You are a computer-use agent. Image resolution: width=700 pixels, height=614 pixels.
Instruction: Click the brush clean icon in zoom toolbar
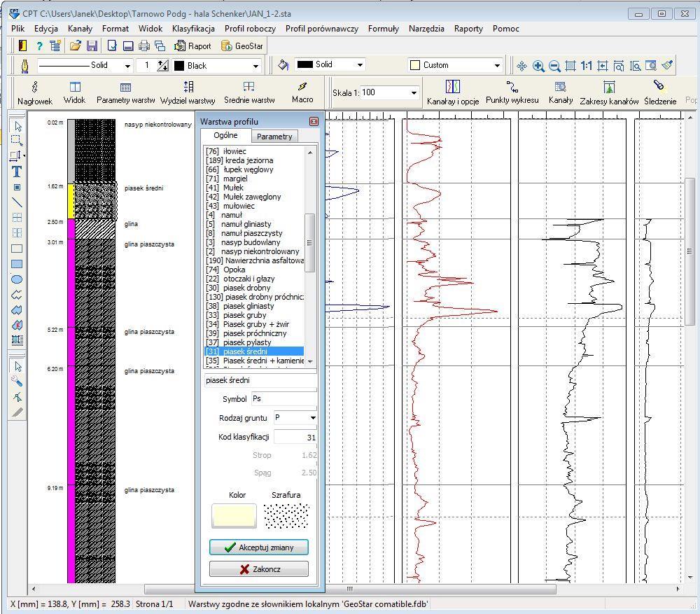(x=667, y=66)
